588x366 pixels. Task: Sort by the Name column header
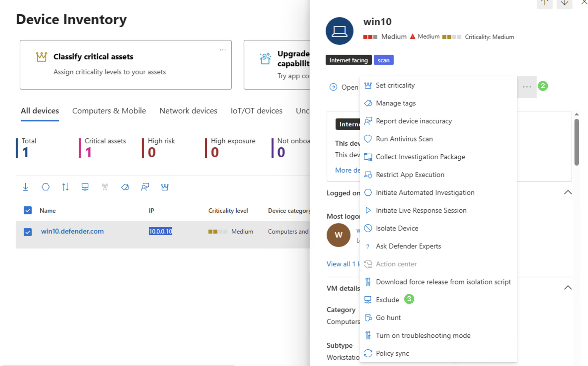point(48,211)
